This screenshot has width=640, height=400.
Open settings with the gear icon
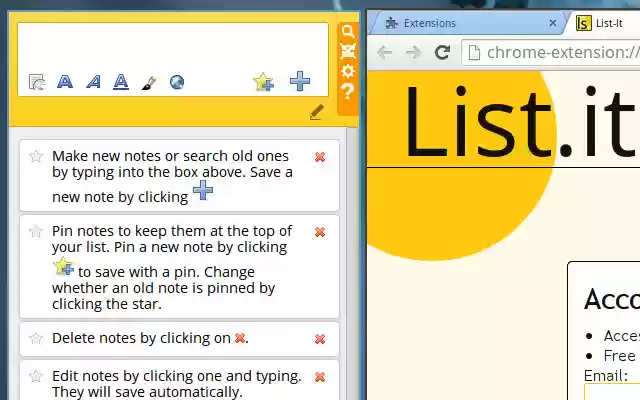pos(348,71)
